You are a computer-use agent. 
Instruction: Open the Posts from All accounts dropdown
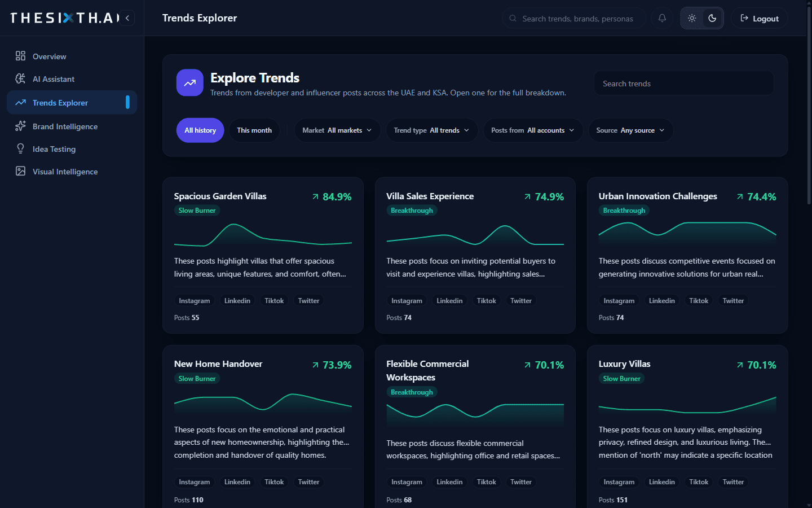pyautogui.click(x=533, y=130)
